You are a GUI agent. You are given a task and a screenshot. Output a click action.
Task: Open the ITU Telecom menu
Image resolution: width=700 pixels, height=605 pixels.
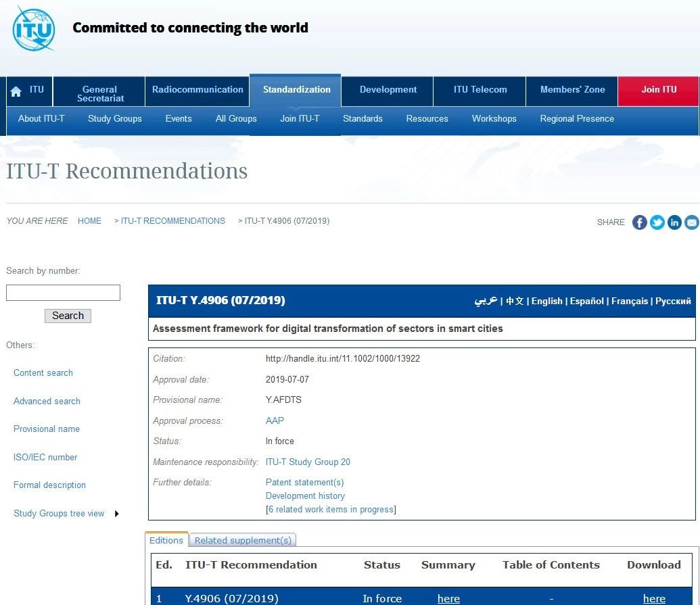480,90
